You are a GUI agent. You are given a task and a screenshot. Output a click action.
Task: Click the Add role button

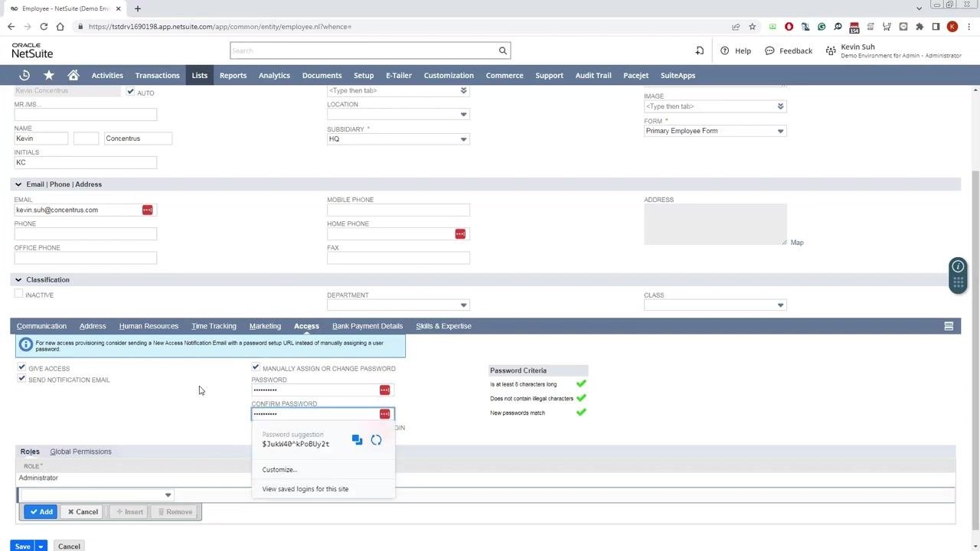[41, 512]
